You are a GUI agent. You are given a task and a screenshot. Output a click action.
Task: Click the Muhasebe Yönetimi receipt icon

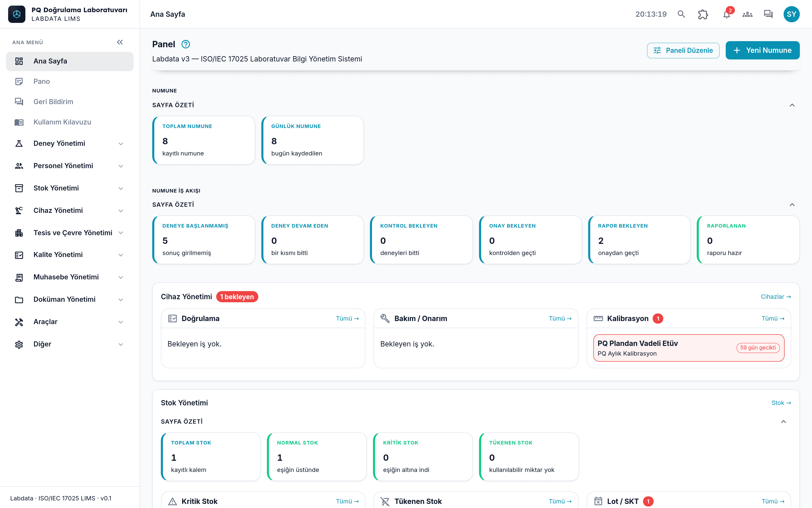pyautogui.click(x=19, y=277)
